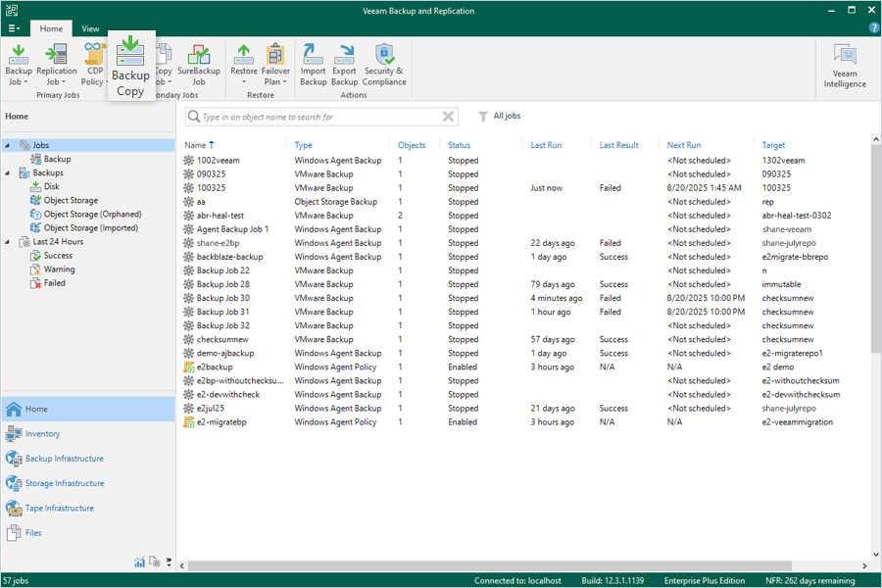Select Disk under Backups

pyautogui.click(x=45, y=186)
